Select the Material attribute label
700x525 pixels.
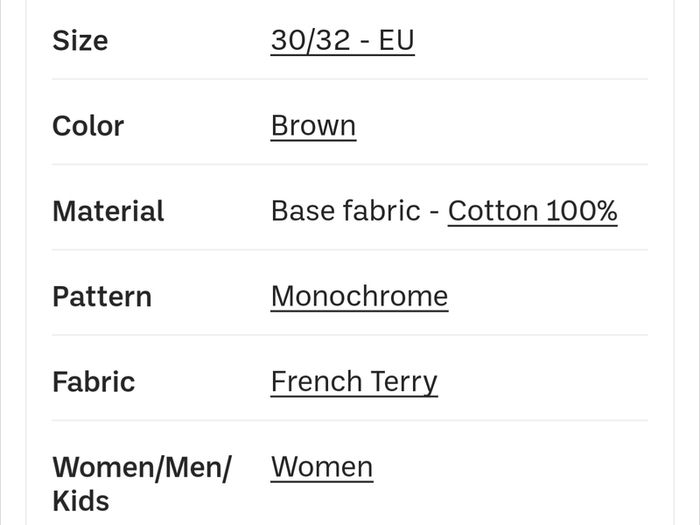[x=108, y=211]
